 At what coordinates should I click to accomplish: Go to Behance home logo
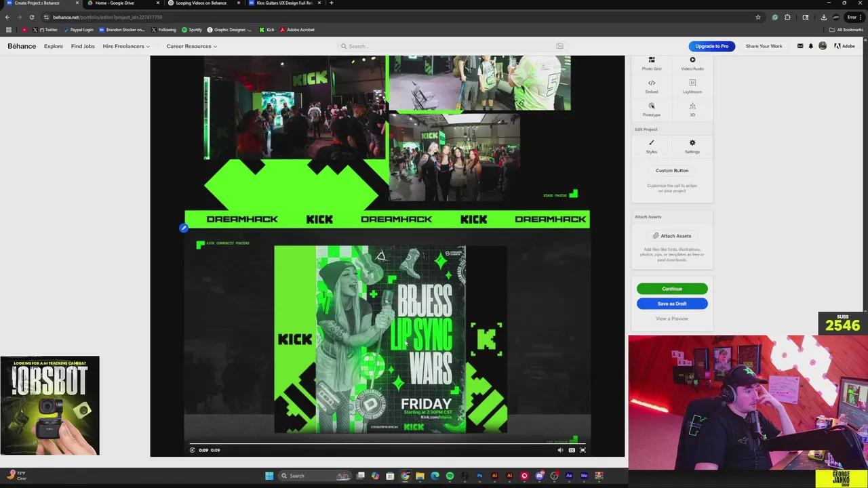[22, 46]
